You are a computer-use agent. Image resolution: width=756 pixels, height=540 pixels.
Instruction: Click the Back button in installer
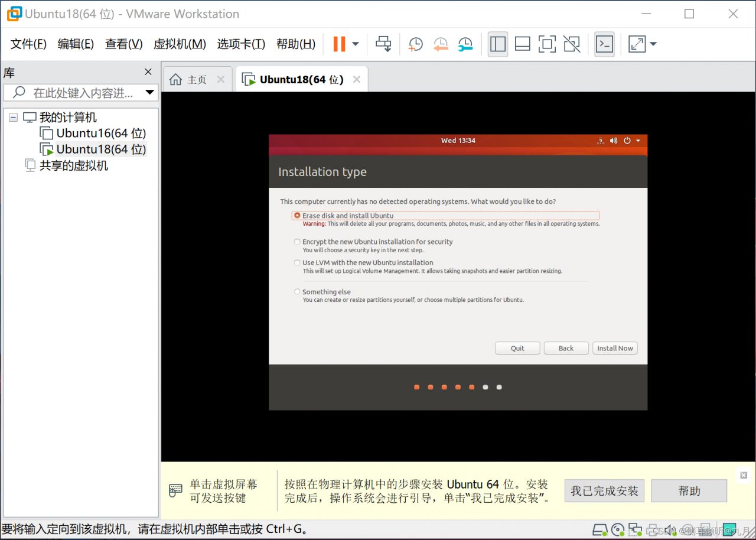click(566, 348)
